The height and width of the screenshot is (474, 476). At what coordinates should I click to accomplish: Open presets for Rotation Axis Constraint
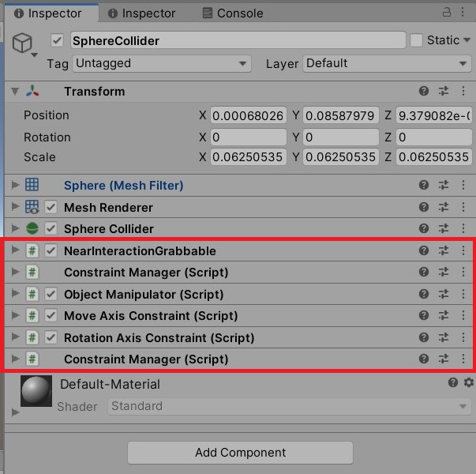pos(444,337)
